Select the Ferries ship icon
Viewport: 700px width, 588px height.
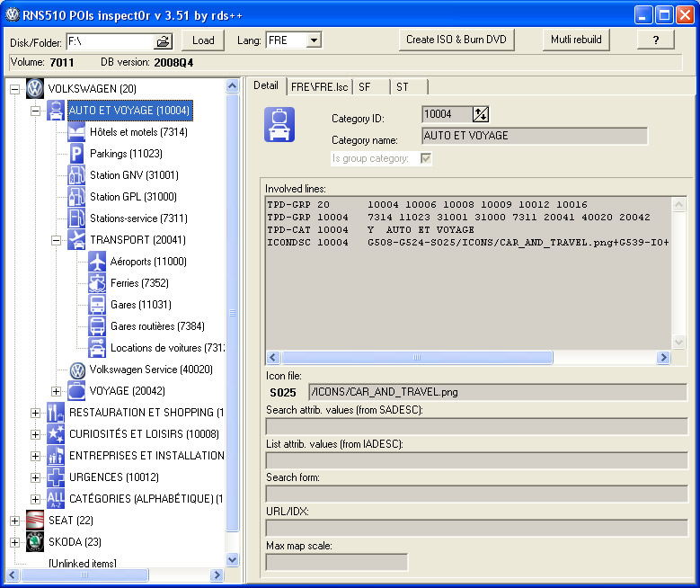point(98,283)
